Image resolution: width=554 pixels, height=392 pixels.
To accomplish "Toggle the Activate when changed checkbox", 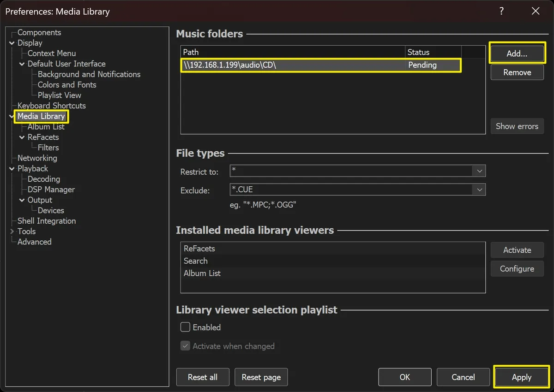I will click(x=185, y=346).
